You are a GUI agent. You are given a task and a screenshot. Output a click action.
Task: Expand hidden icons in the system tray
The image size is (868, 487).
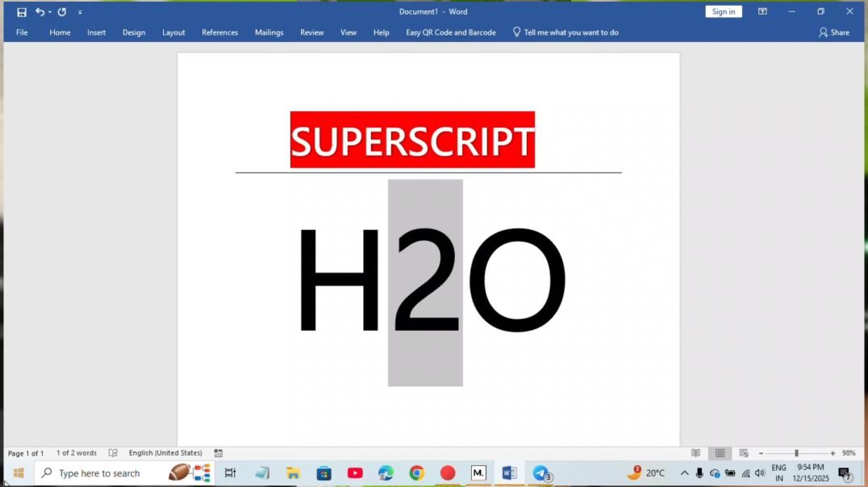pyautogui.click(x=683, y=472)
